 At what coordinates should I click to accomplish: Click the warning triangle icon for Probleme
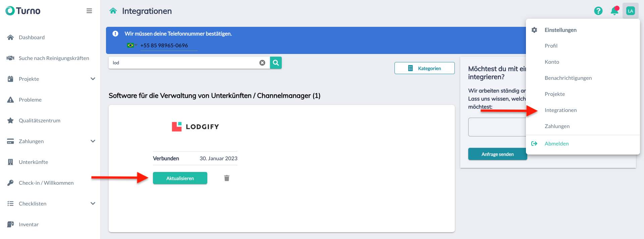click(10, 100)
